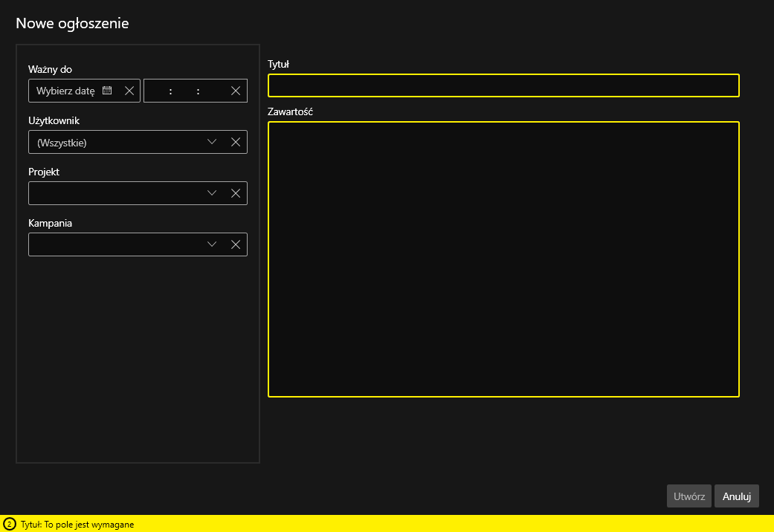Expand the Użytkownik dropdown arrow

tap(212, 142)
